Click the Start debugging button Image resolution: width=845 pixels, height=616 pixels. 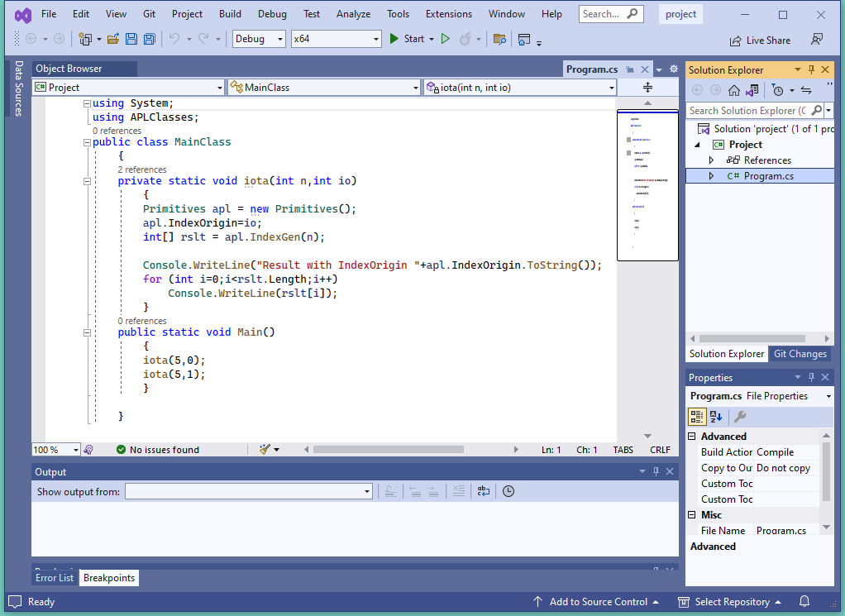(x=407, y=39)
